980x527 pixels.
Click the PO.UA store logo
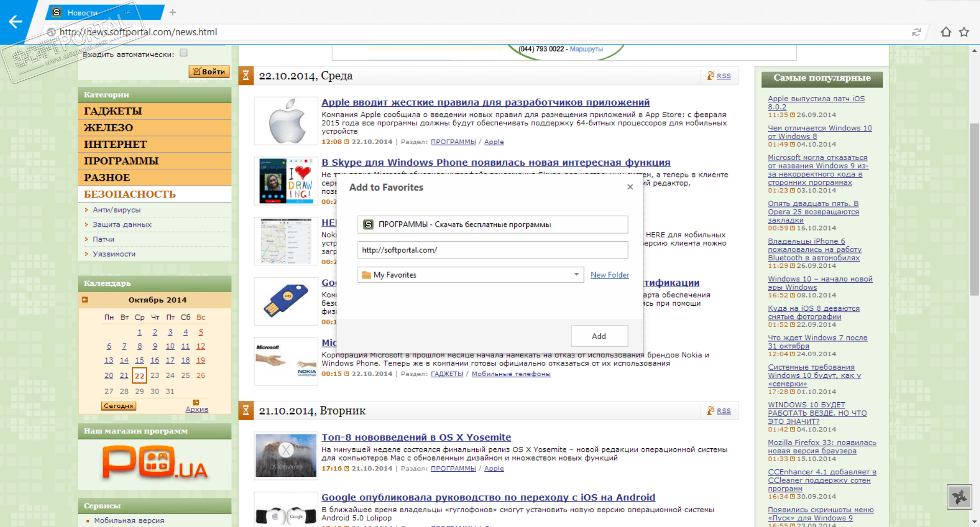tap(155, 463)
